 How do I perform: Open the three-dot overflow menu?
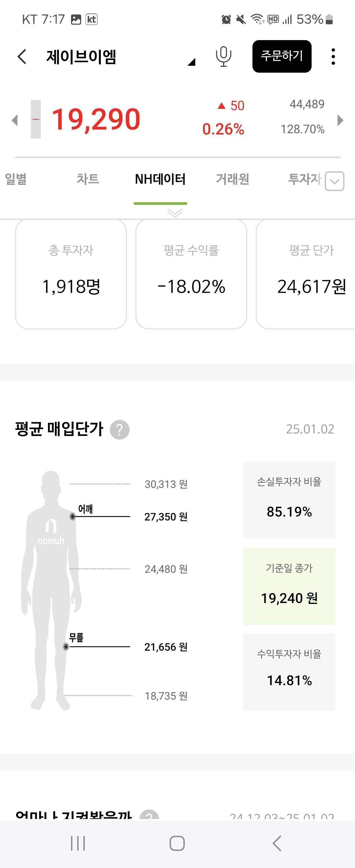(333, 57)
